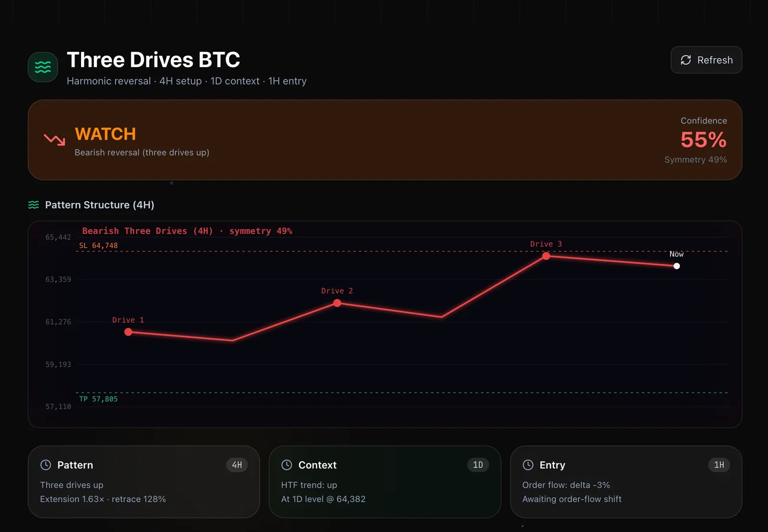
Task: Click the At 1D level @ 64,382 text
Action: 323,499
